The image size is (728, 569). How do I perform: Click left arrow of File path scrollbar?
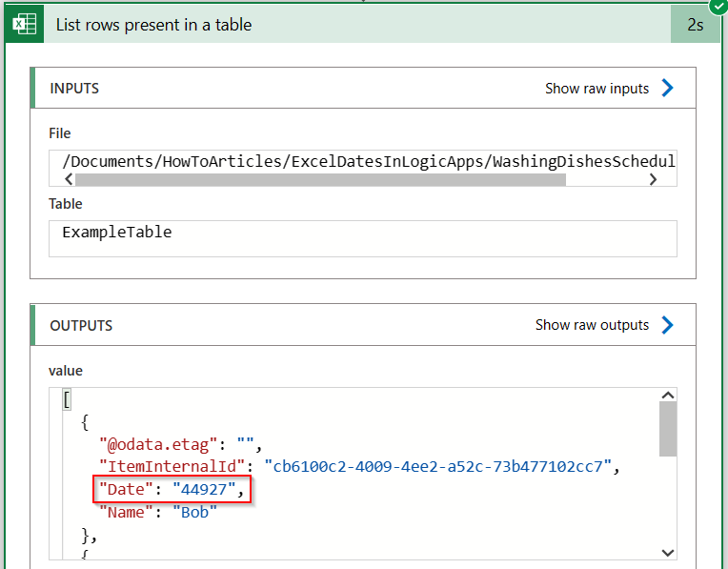coord(70,179)
